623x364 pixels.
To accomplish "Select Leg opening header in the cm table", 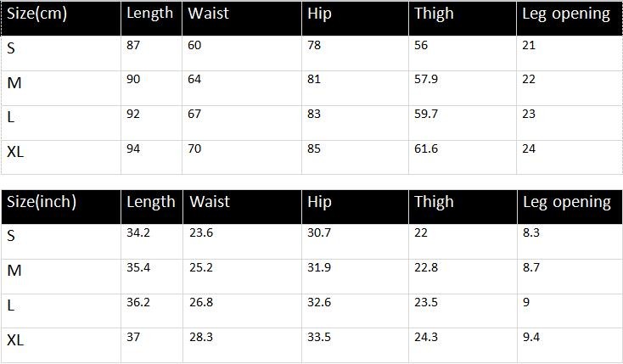I will (566, 14).
